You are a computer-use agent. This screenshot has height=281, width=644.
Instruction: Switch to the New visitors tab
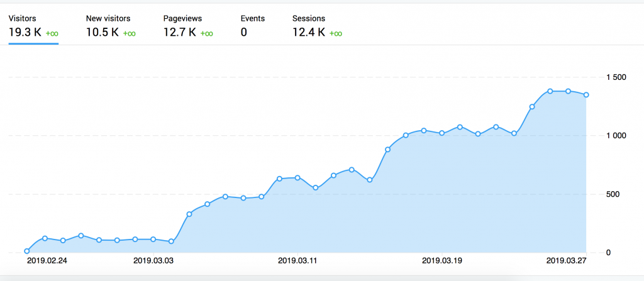coord(111,26)
